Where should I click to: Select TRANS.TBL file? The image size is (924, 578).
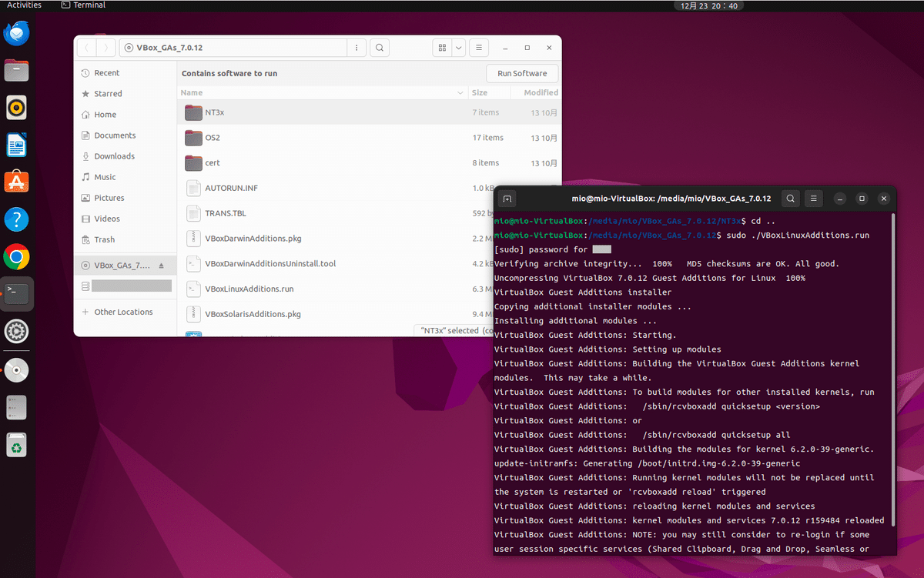tap(335, 213)
